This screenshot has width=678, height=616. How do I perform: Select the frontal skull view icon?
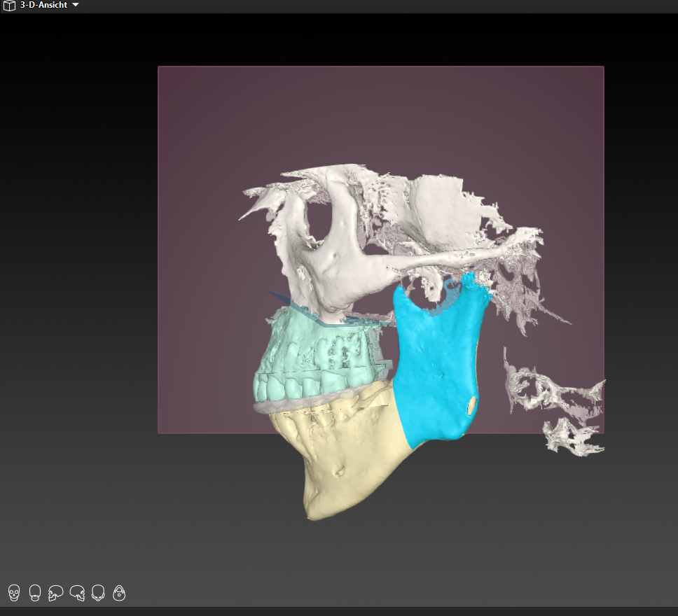[13, 594]
